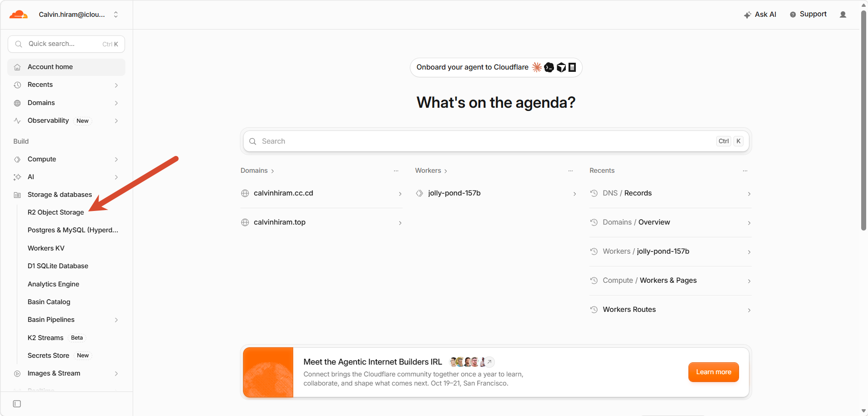Open recent Workers Routes

(x=670, y=310)
